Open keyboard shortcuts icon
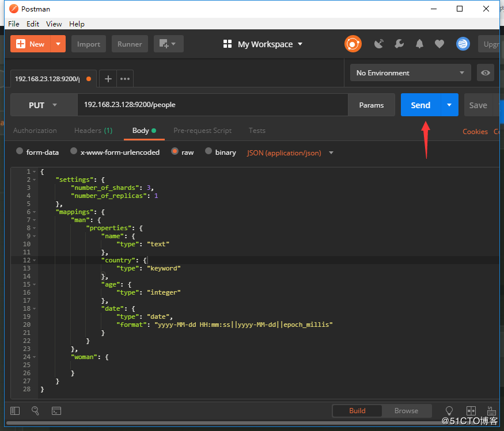The image size is (504, 431). [x=491, y=411]
